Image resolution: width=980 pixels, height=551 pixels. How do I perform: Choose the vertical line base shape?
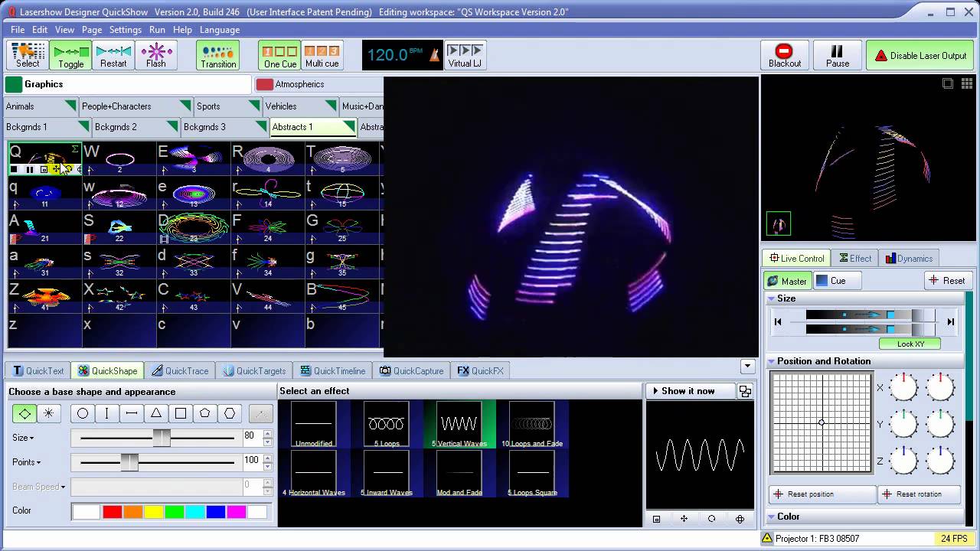(x=107, y=413)
